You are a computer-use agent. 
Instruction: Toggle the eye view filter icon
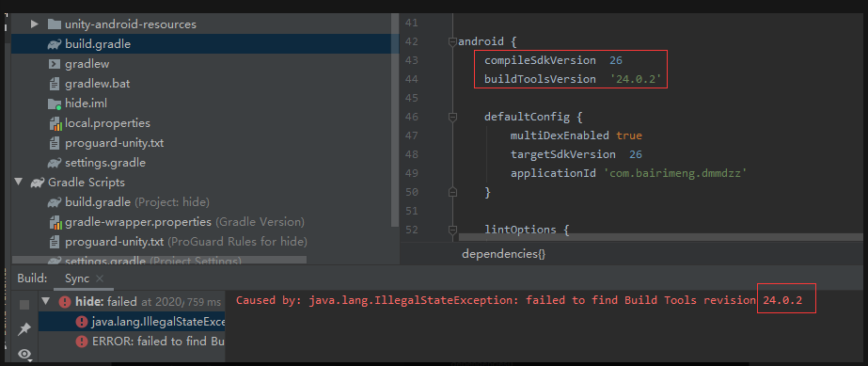(x=24, y=354)
